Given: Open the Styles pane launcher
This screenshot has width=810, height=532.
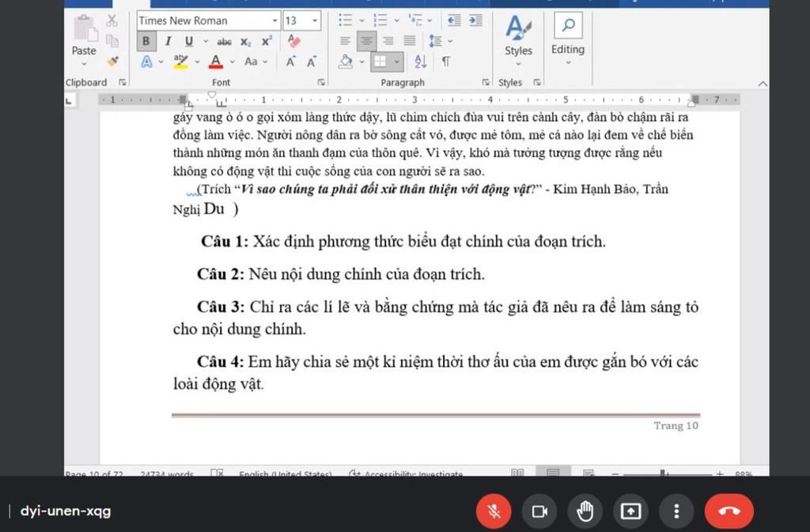Looking at the screenshot, I should (x=537, y=82).
